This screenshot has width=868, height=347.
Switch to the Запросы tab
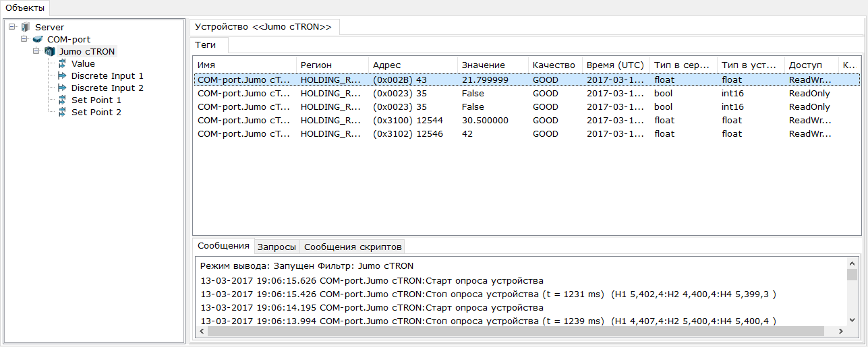point(275,247)
